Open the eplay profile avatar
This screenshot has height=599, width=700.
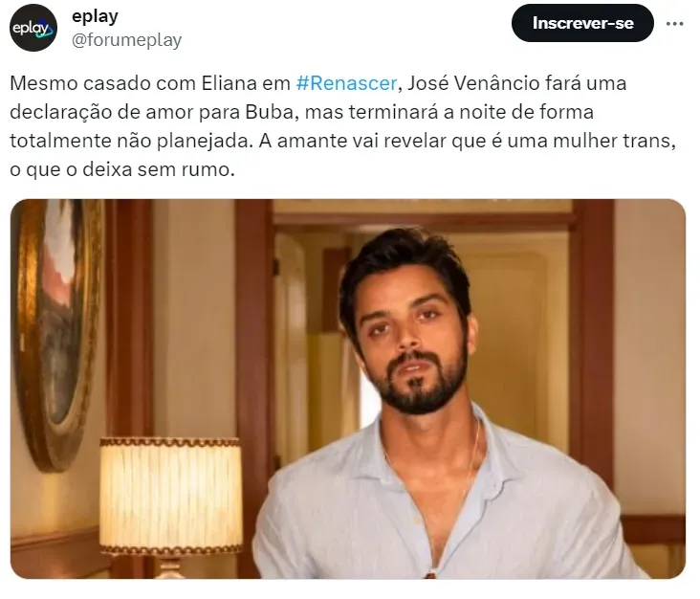click(x=33, y=28)
